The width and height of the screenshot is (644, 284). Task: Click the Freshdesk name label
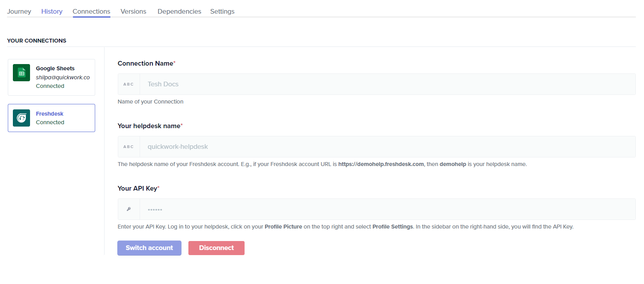50,114
